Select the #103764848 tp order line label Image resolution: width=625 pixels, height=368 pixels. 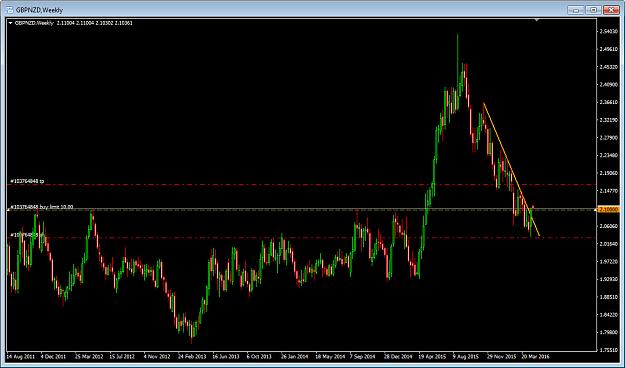[x=27, y=181]
